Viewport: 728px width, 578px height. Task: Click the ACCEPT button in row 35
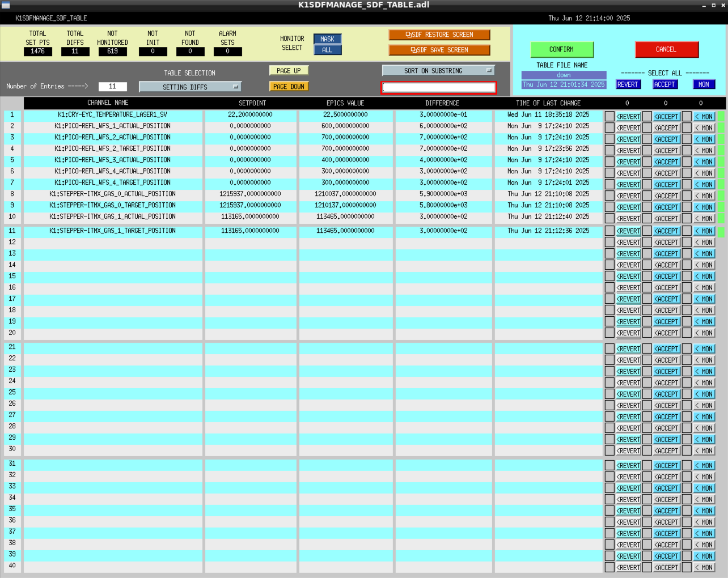[666, 511]
